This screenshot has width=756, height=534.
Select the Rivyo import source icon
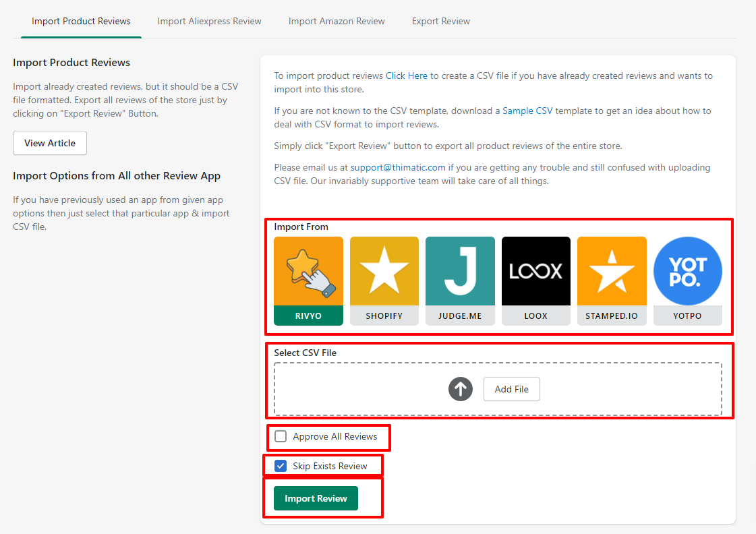[308, 281]
